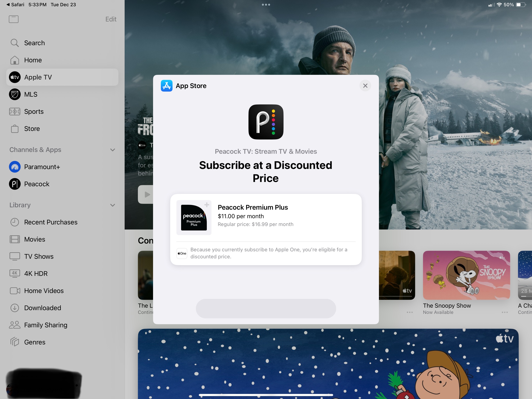Screen dimensions: 532x399
Task: Open the three-dot multitasking menu at top
Action: coord(266,4)
